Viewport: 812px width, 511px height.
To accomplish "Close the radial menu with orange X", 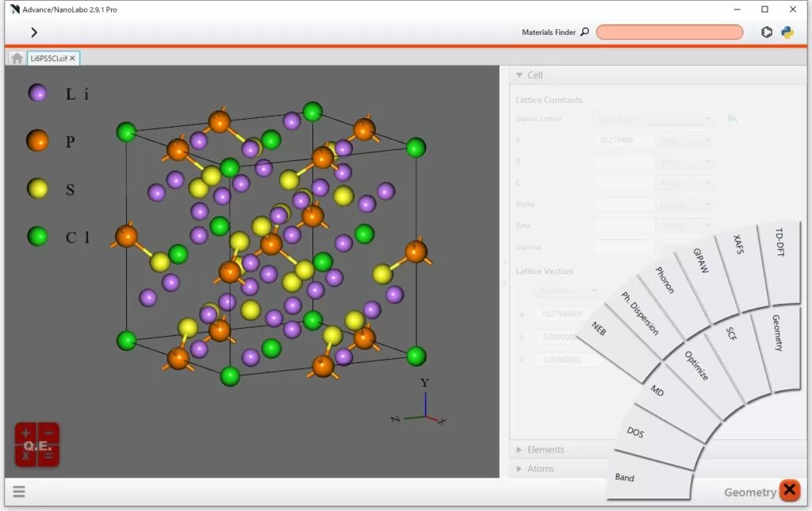I will [x=789, y=490].
